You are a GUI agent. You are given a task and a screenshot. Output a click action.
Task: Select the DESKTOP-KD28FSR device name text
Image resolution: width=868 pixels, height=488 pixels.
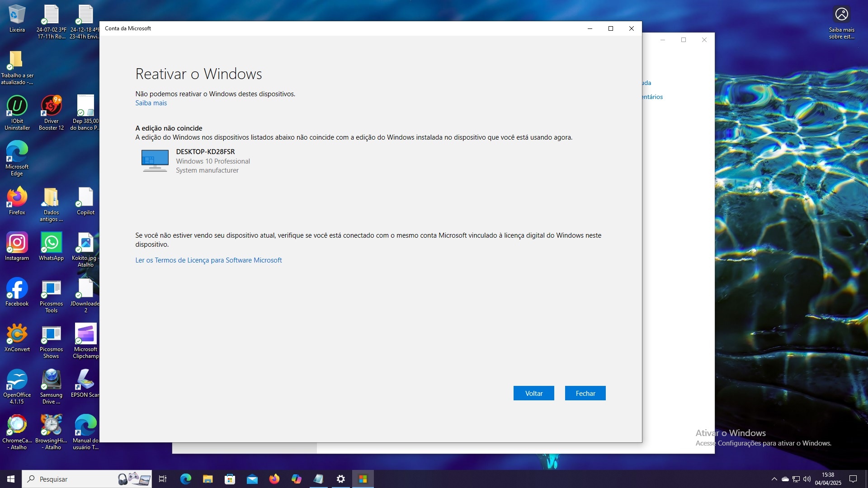205,152
